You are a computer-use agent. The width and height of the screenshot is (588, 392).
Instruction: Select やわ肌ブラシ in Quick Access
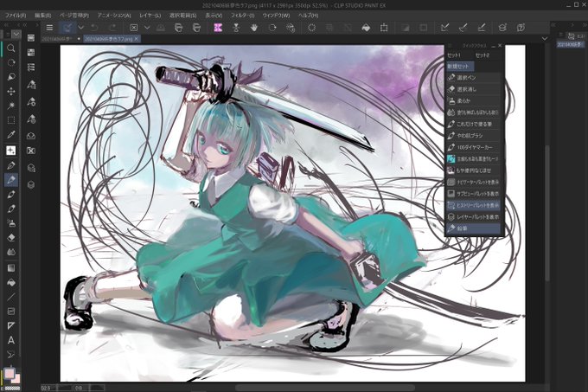coord(474,135)
